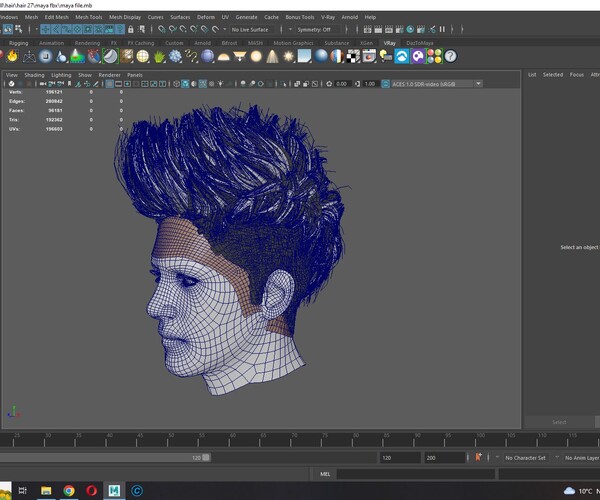600x500 pixels.
Task: Toggle the viewport use-all-lights bulb icon
Action: 221,84
